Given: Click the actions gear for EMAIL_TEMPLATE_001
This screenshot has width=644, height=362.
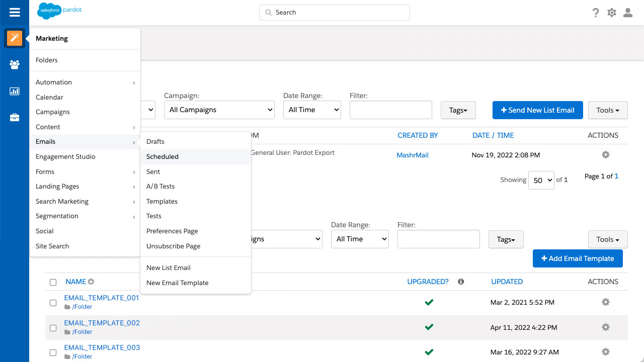Looking at the screenshot, I should [606, 302].
